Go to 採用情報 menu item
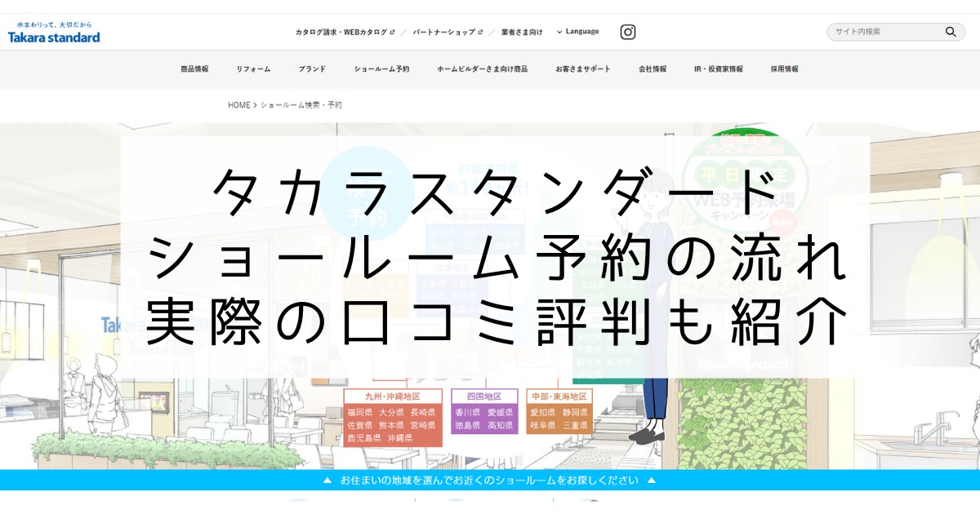The image size is (980, 514). coord(784,69)
